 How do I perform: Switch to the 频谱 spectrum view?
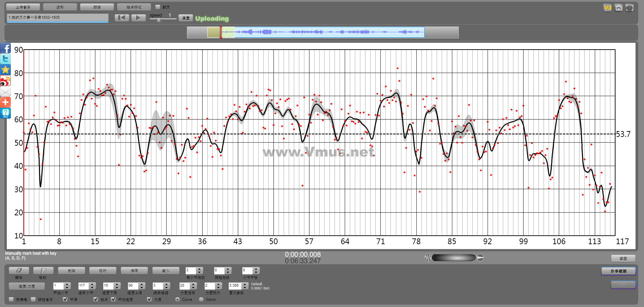coord(97,7)
